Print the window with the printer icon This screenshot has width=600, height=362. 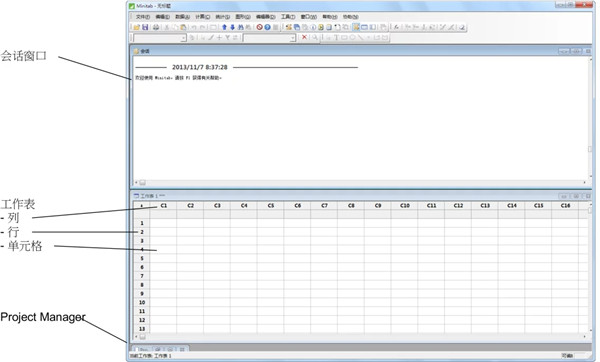pos(156,27)
